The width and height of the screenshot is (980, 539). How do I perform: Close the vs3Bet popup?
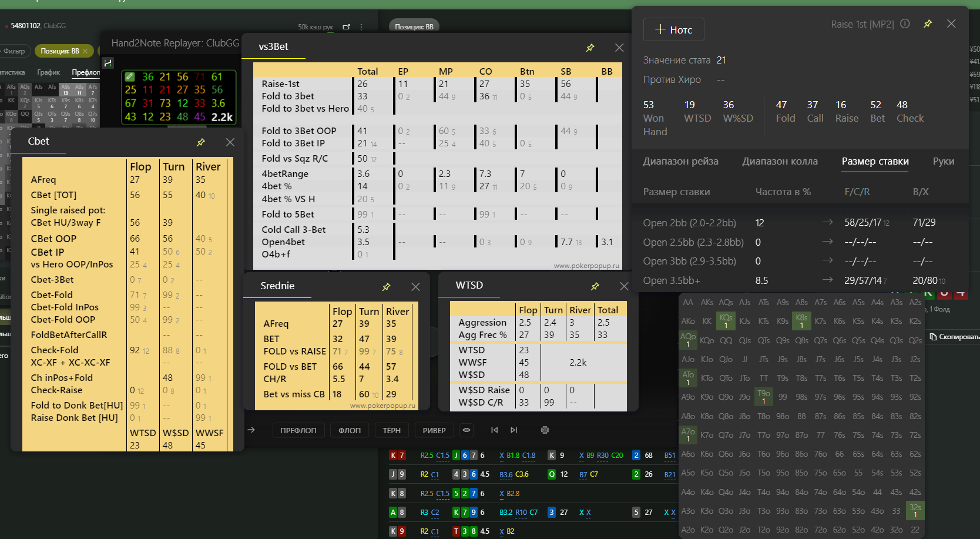(619, 48)
